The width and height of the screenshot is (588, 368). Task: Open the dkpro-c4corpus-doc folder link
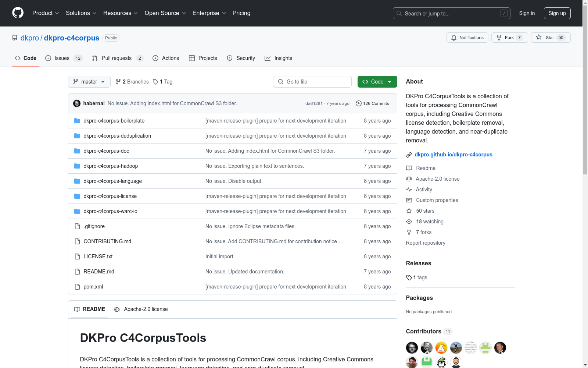pos(106,151)
